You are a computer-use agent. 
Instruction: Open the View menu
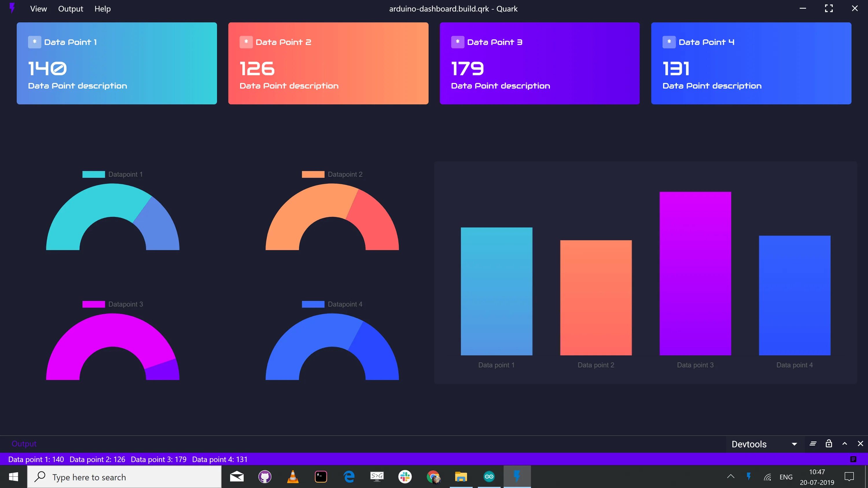pyautogui.click(x=38, y=9)
